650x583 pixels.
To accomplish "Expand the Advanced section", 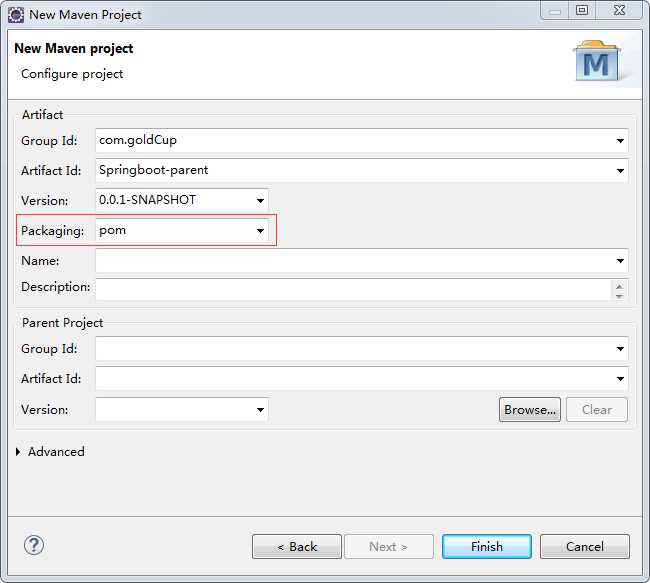I will click(x=18, y=452).
